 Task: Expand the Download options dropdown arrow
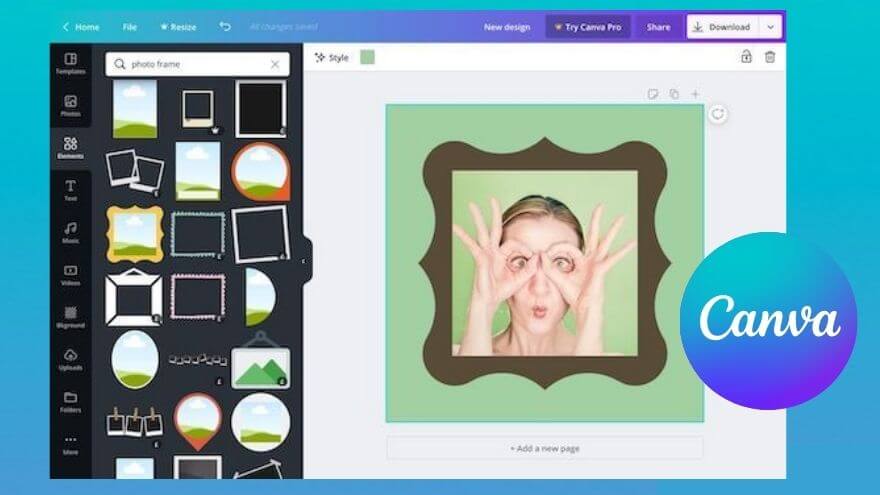click(x=770, y=27)
